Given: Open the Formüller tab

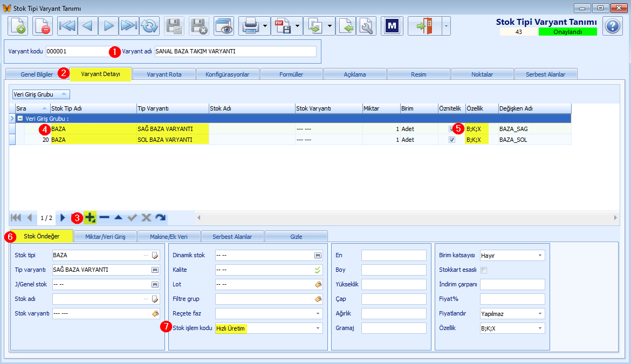Looking at the screenshot, I should coord(291,74).
